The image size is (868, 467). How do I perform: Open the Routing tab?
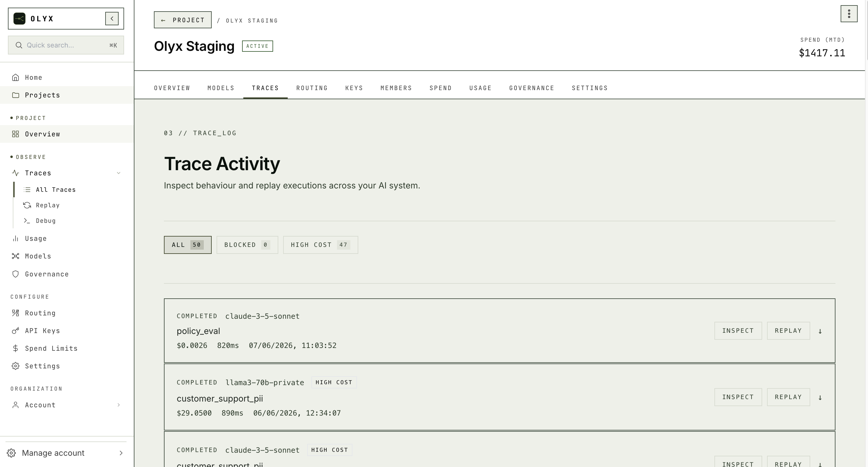(x=312, y=88)
